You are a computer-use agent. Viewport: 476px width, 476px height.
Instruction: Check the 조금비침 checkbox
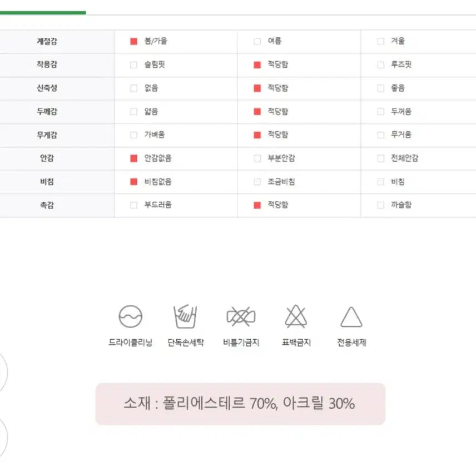pos(257,182)
